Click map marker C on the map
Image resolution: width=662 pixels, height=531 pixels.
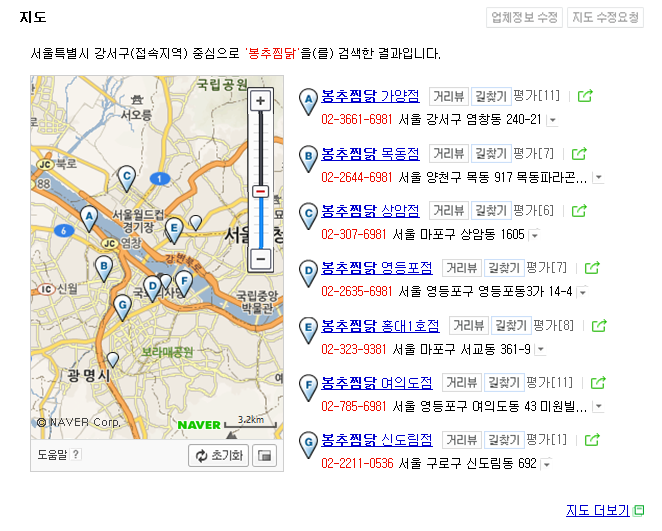(x=127, y=179)
